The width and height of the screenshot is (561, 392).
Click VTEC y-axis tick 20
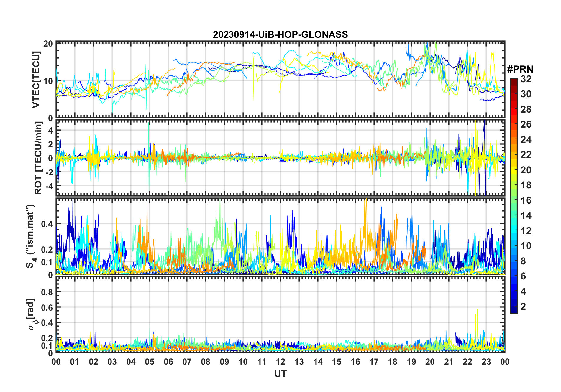pos(48,44)
